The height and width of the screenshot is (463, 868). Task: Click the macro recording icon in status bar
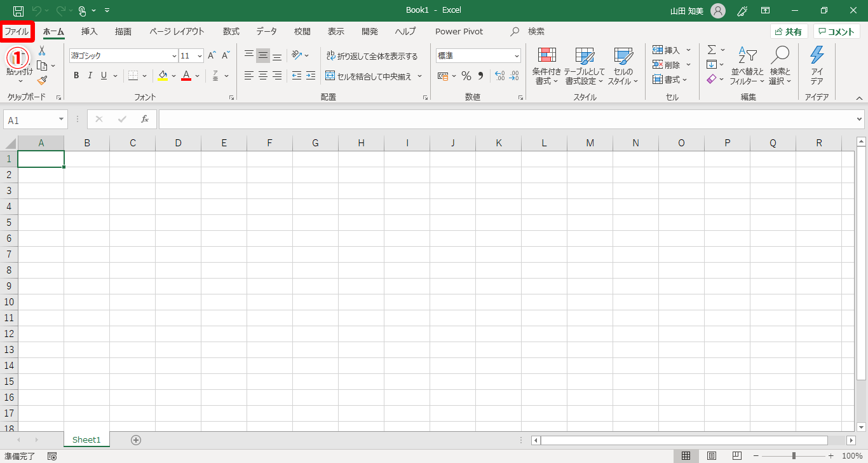click(52, 456)
